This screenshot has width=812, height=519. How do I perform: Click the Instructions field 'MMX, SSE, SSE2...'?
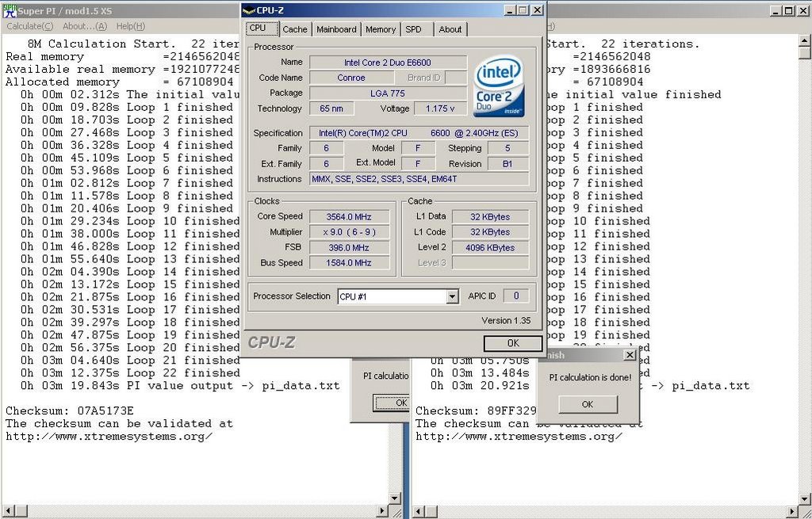tap(419, 179)
